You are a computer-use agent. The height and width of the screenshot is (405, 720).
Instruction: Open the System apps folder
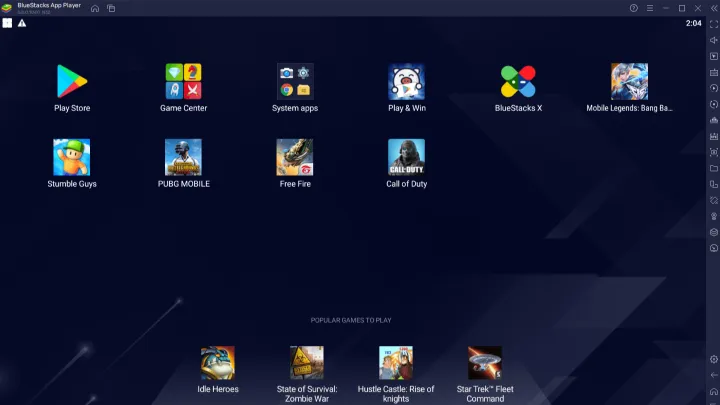pyautogui.click(x=295, y=82)
